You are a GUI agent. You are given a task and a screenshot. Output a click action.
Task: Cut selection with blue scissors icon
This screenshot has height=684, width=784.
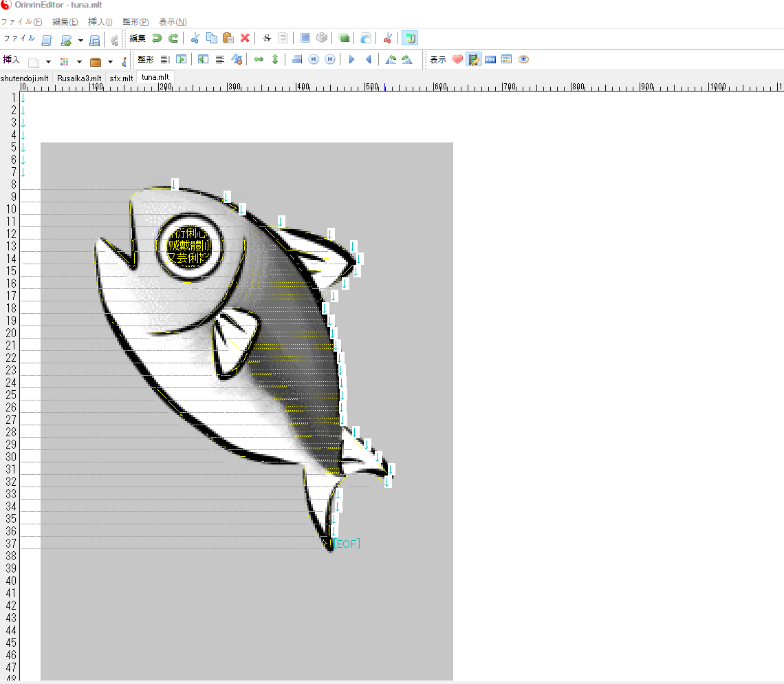(195, 39)
